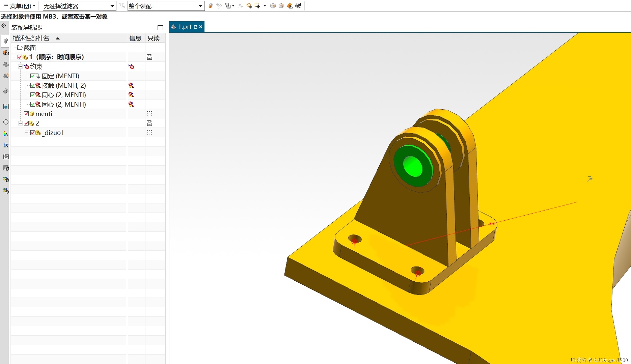631x364 pixels.
Task: Click the save-state icon for assembly 1 row
Action: pos(149,57)
